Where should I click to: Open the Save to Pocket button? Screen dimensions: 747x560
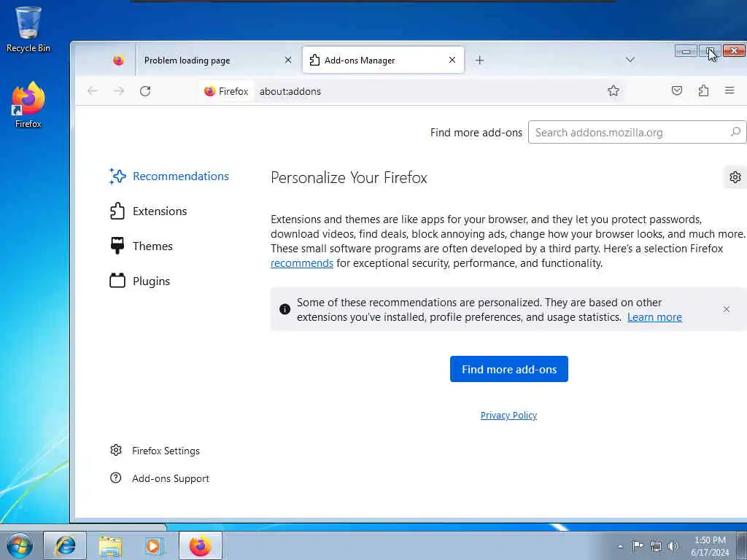pos(676,90)
